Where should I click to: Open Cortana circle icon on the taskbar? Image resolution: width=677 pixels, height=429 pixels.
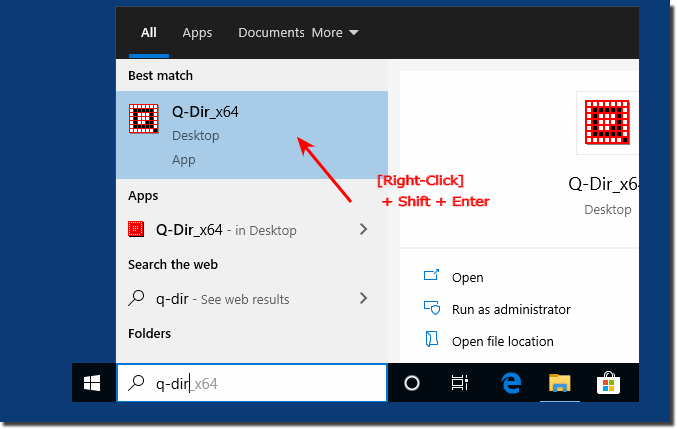(x=412, y=383)
